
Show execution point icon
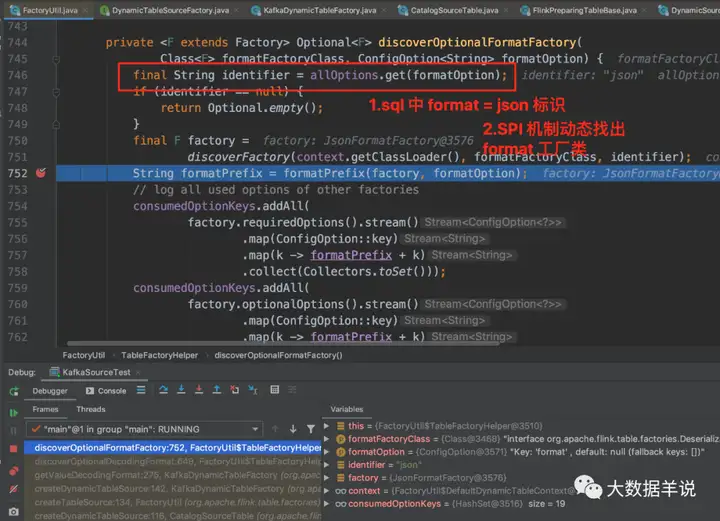click(x=141, y=390)
